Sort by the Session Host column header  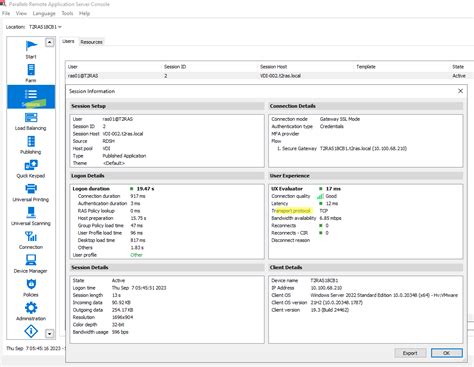[273, 67]
